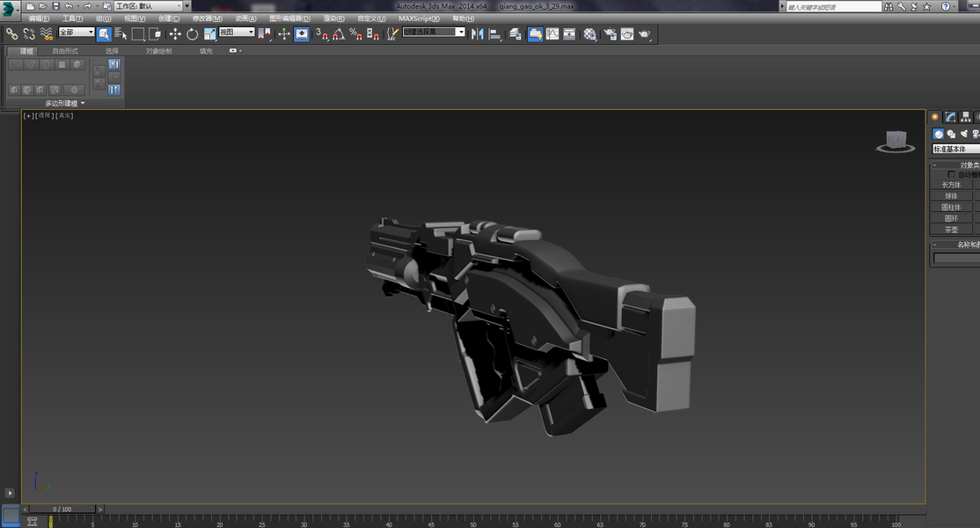Viewport: 980px width, 528px height.
Task: Click the Render Production teapot icon
Action: [x=644, y=33]
